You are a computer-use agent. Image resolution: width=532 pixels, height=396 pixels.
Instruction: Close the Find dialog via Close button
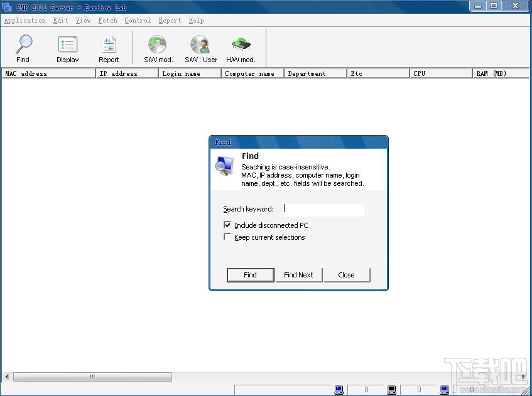point(347,275)
